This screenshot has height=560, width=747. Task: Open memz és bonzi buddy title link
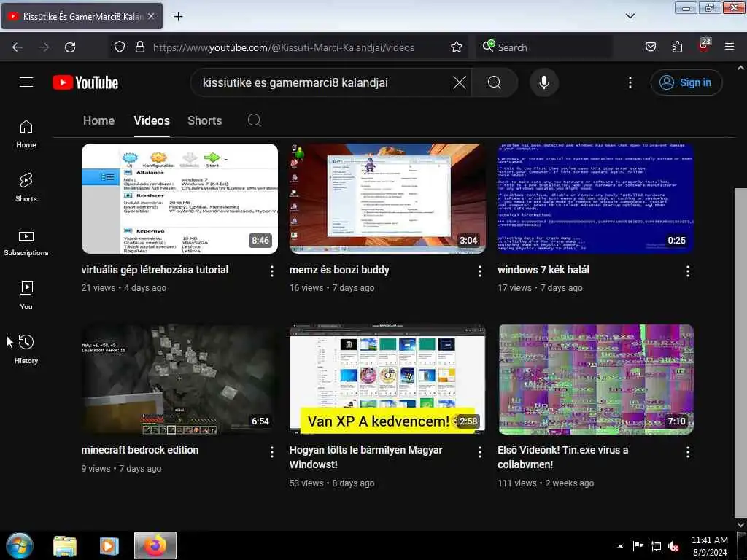(339, 270)
